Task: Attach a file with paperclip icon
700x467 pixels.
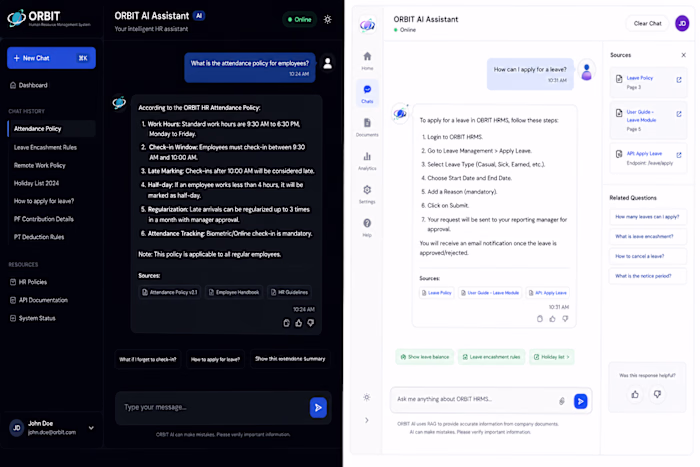Action: (562, 401)
